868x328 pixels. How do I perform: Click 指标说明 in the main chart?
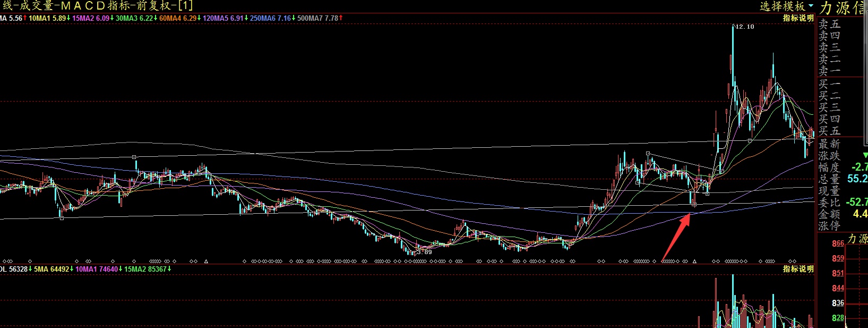tap(798, 18)
